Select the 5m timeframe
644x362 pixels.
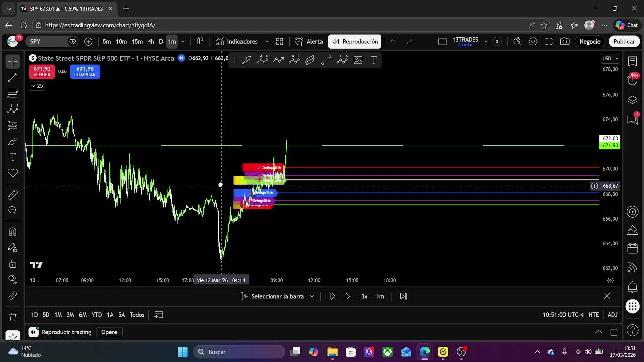coord(107,42)
